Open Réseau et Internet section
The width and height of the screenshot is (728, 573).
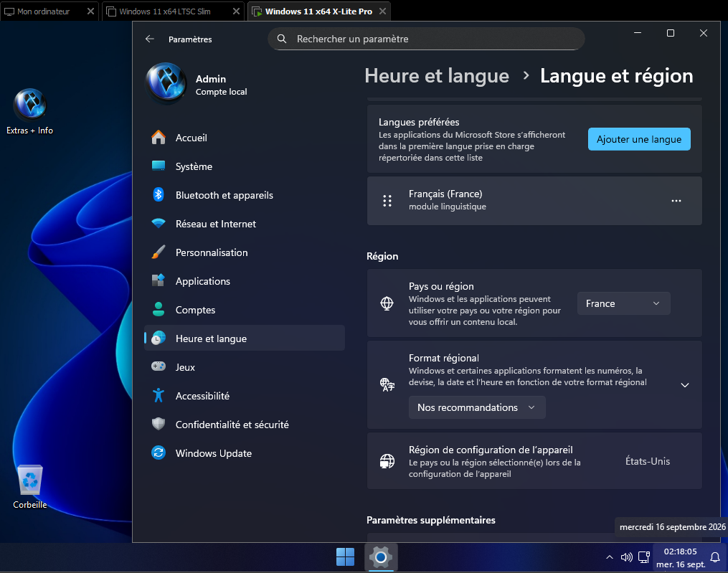tap(244, 224)
